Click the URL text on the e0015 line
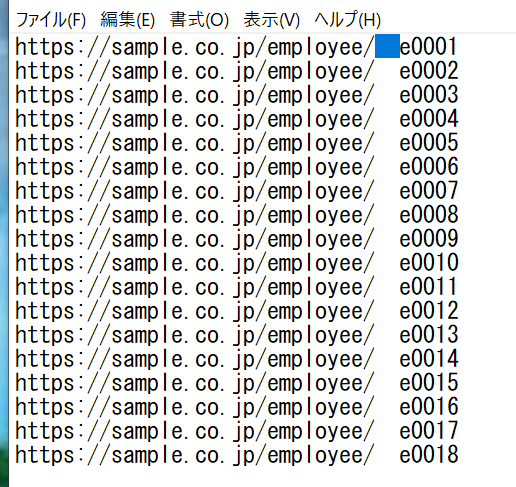 click(x=195, y=383)
